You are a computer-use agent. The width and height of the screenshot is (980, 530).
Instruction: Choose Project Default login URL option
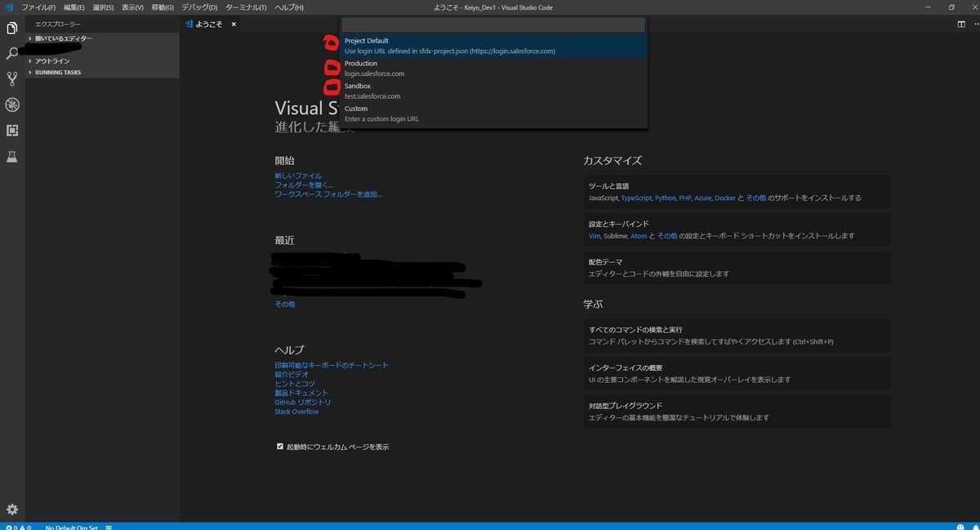click(494, 46)
